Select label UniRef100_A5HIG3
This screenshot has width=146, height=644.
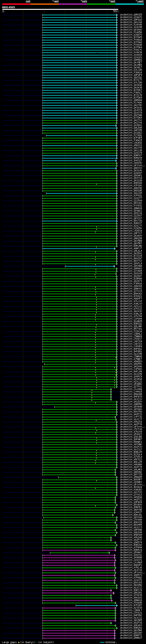tap(131, 145)
